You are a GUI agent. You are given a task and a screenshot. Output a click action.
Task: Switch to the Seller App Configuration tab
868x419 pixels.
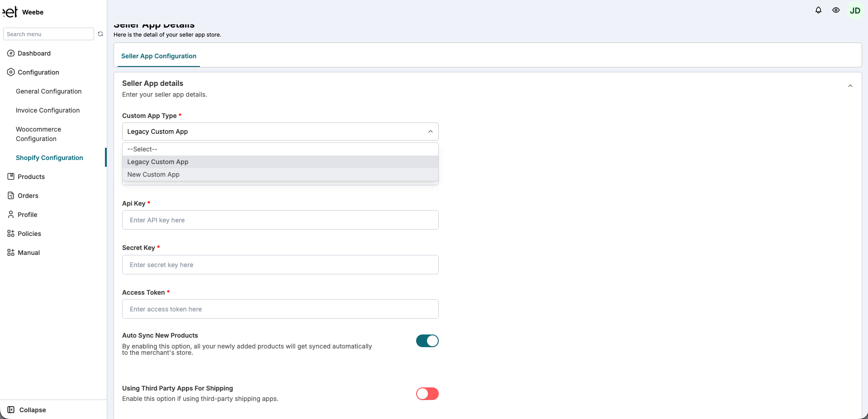(158, 56)
